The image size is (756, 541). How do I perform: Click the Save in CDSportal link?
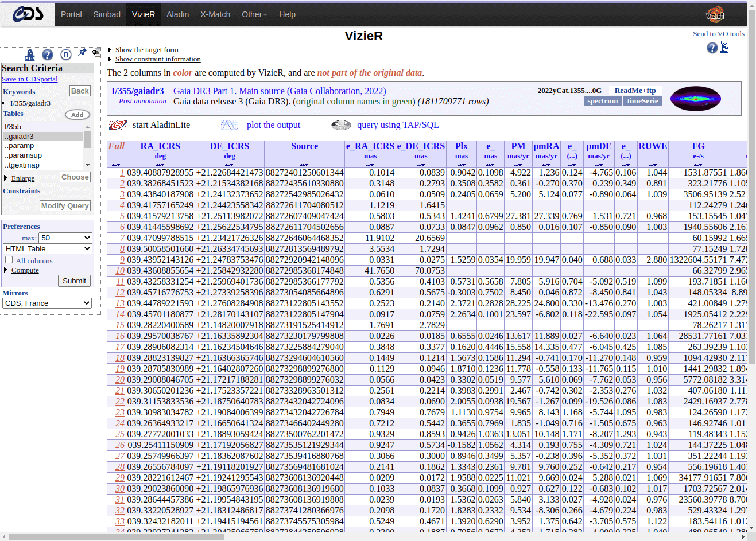(x=30, y=79)
